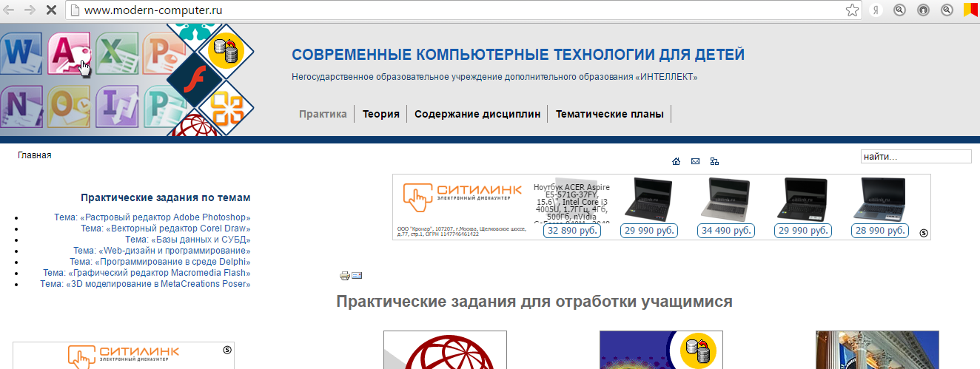The image size is (980, 369).
Task: Stop page loading with the X button
Action: (51, 10)
